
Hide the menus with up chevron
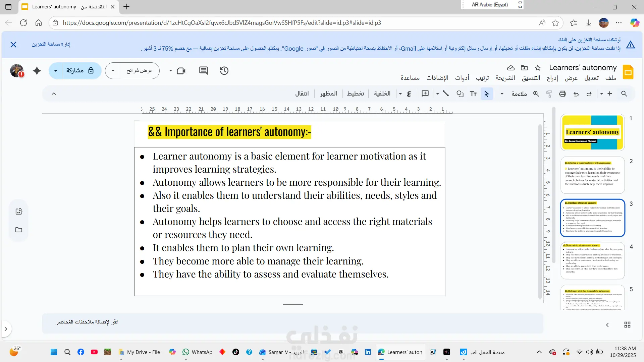tap(54, 94)
